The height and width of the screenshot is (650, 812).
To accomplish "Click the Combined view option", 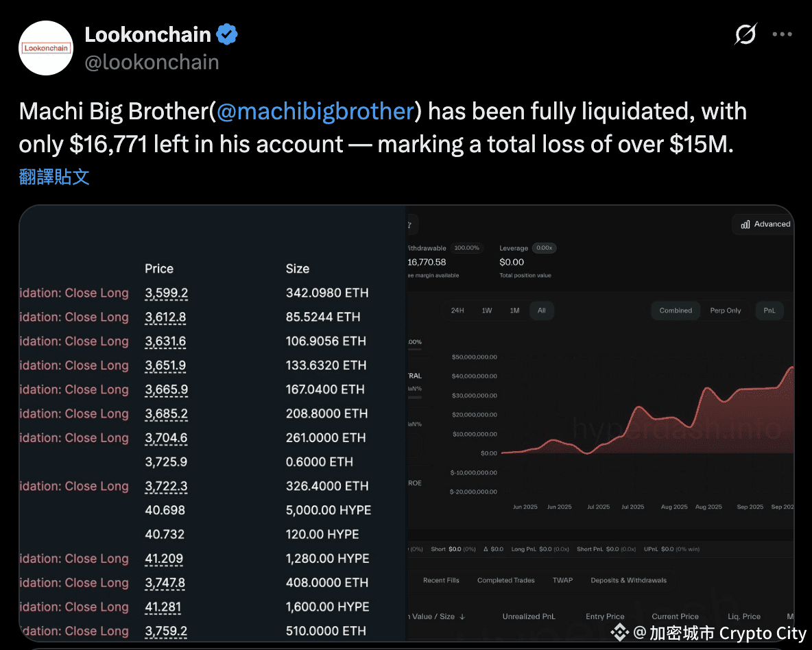I will 676,311.
